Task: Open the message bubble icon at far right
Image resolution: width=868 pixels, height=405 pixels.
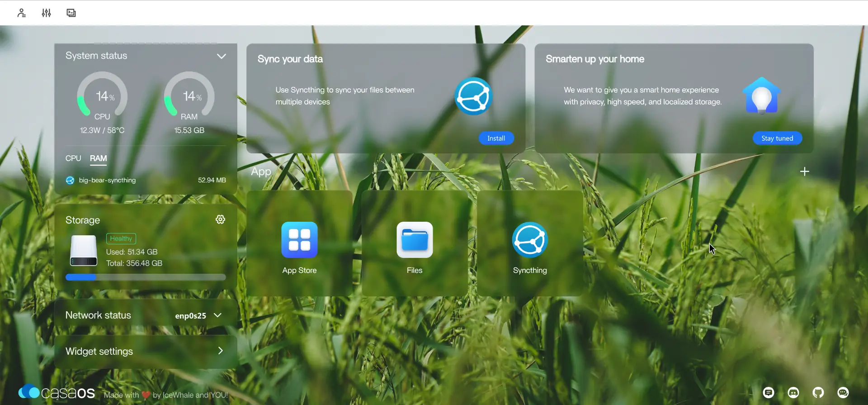Action: pyautogui.click(x=843, y=392)
